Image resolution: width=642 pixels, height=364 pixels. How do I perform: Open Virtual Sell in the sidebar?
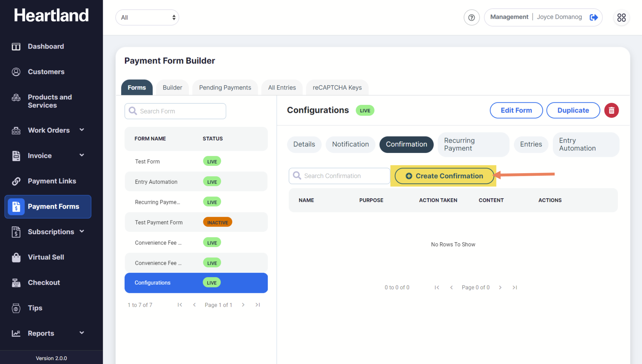(46, 257)
